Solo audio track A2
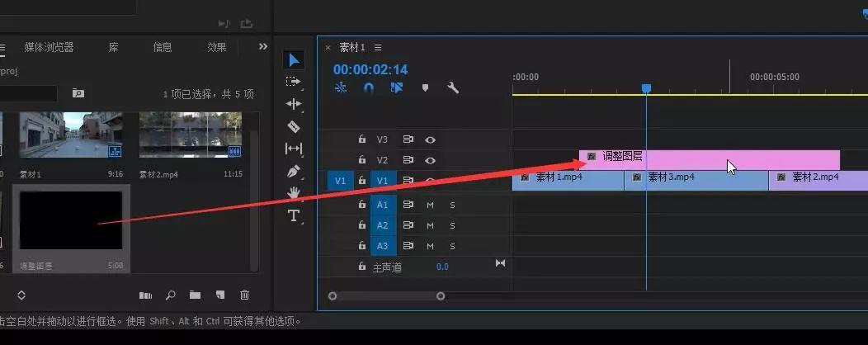The image size is (868, 345). [x=452, y=226]
